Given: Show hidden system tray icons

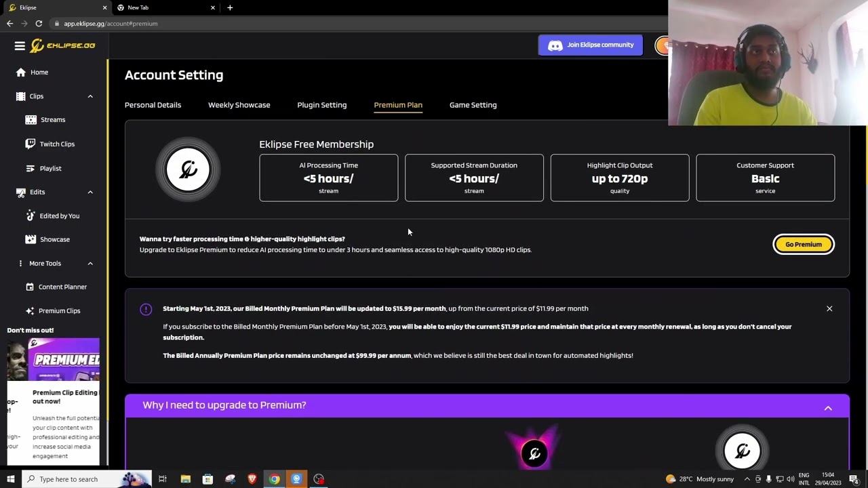Looking at the screenshot, I should 747,479.
